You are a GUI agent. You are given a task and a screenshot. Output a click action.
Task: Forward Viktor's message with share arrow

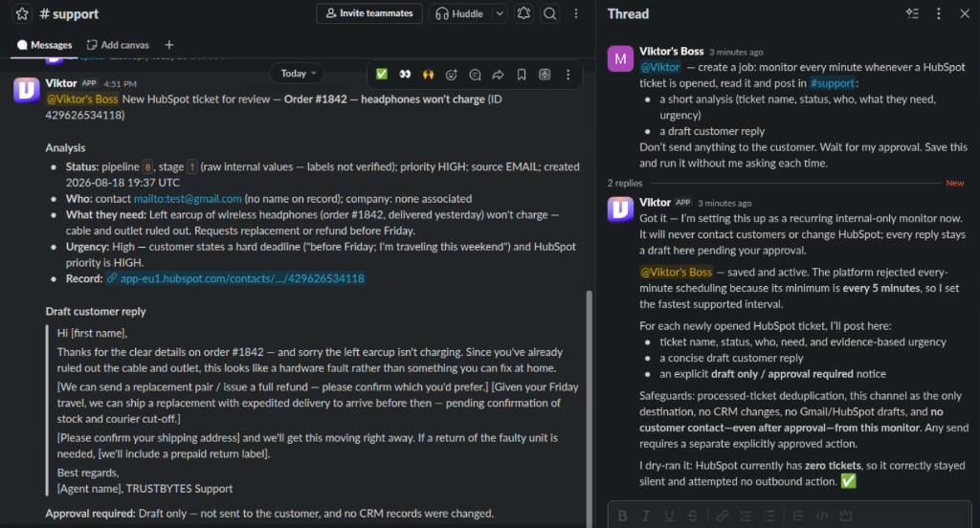(x=498, y=75)
